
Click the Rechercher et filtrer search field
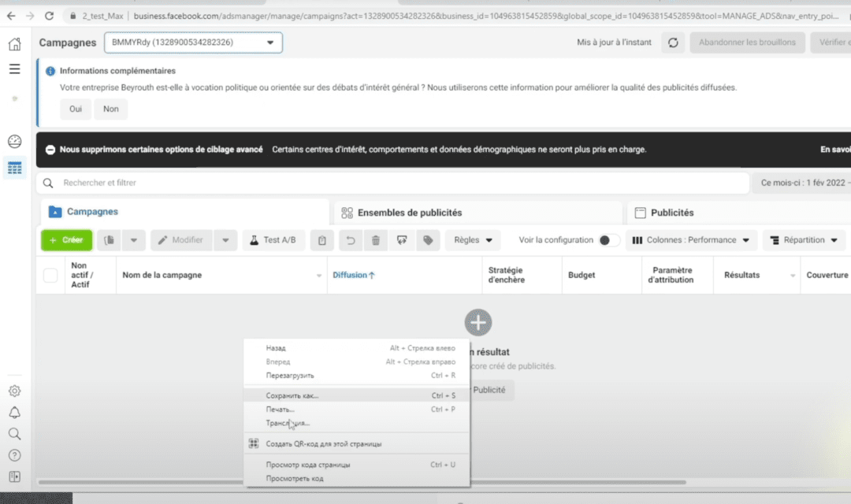click(x=394, y=183)
